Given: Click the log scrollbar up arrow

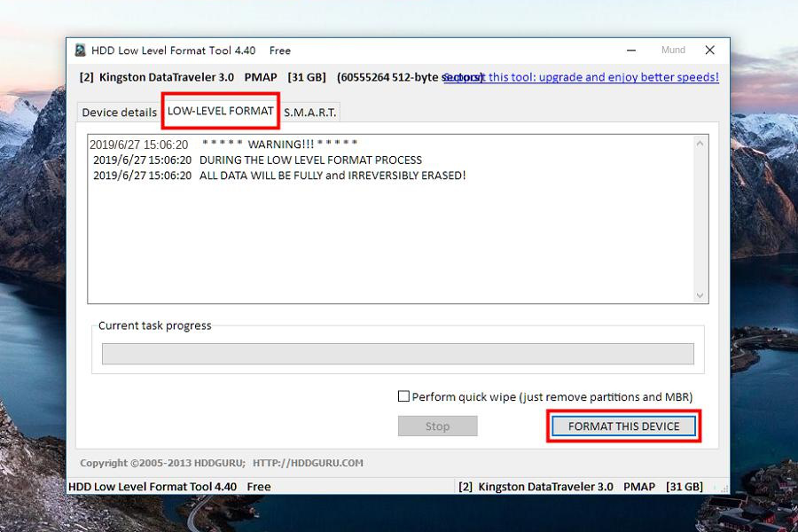Looking at the screenshot, I should [x=700, y=144].
